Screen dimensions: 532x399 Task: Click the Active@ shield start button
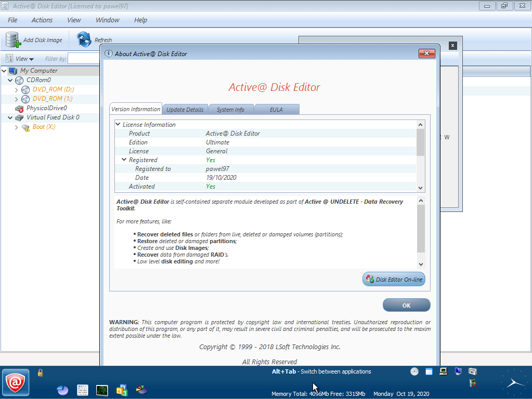pos(16,382)
